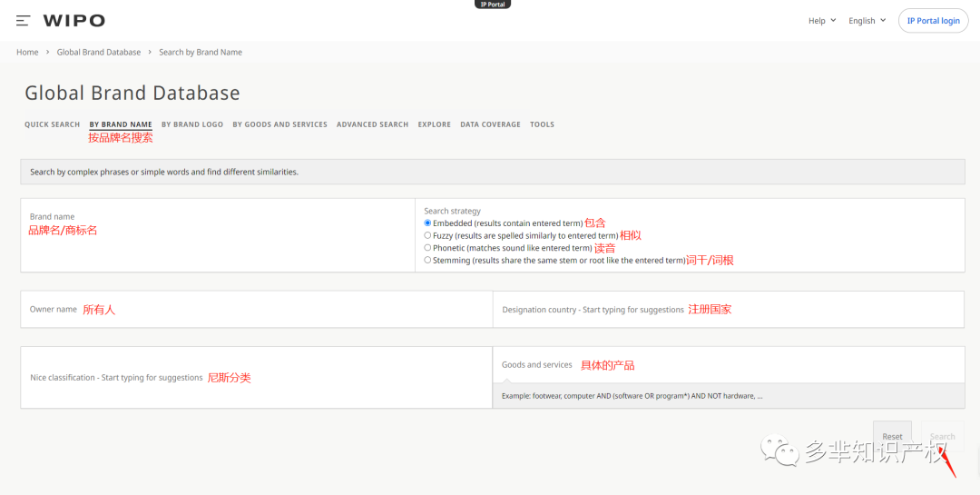This screenshot has width=980, height=495.
Task: Click the Nice classification field
Action: [x=257, y=377]
